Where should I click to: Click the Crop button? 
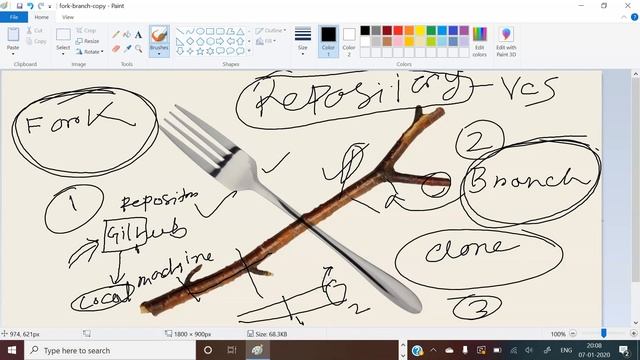tap(86, 31)
